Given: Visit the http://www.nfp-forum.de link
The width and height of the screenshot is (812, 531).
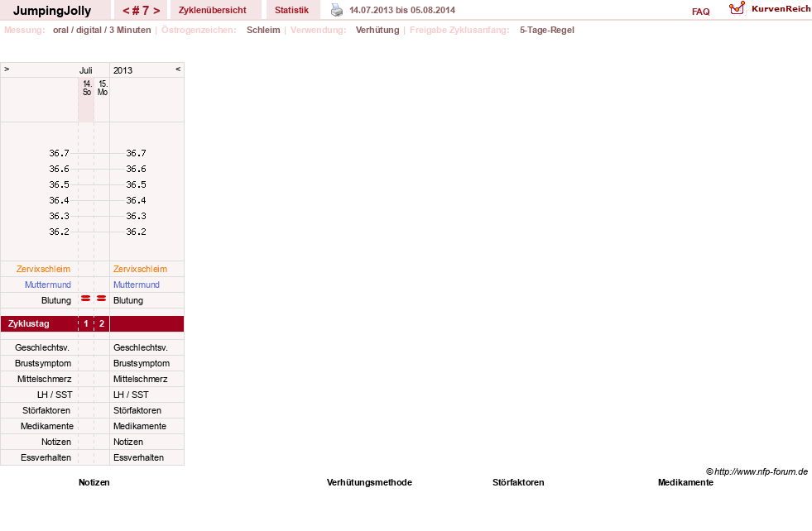Looking at the screenshot, I should pyautogui.click(x=761, y=471).
